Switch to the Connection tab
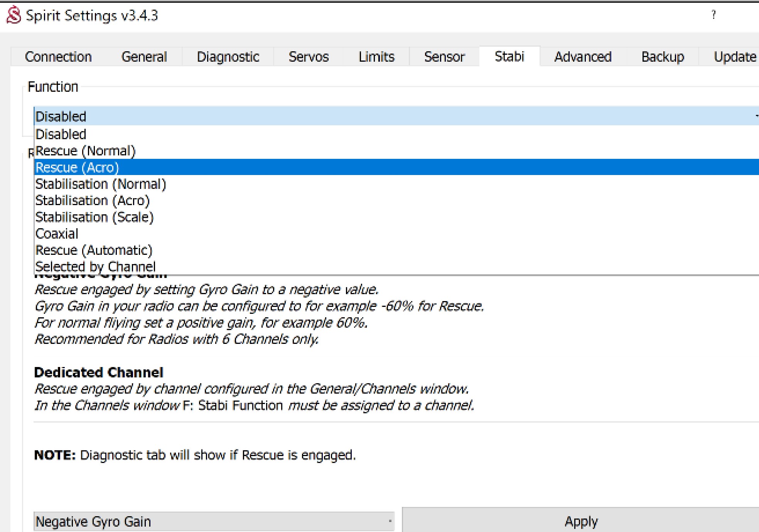759x532 pixels. pyautogui.click(x=58, y=57)
